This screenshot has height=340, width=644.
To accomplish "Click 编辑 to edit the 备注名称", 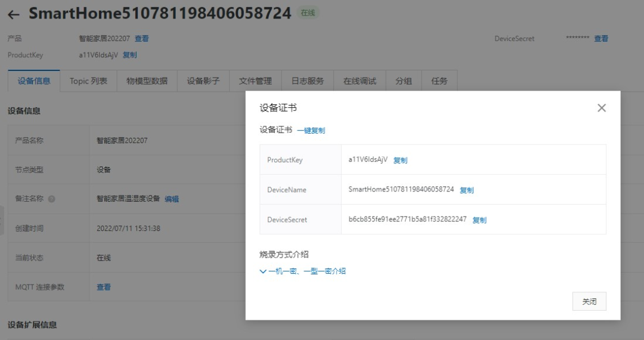I will [x=172, y=199].
